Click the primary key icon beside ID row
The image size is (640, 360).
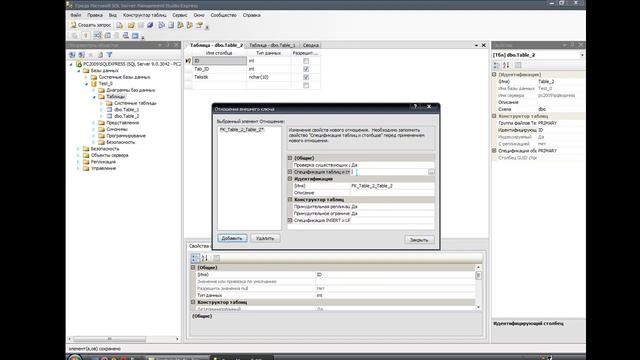click(188, 61)
